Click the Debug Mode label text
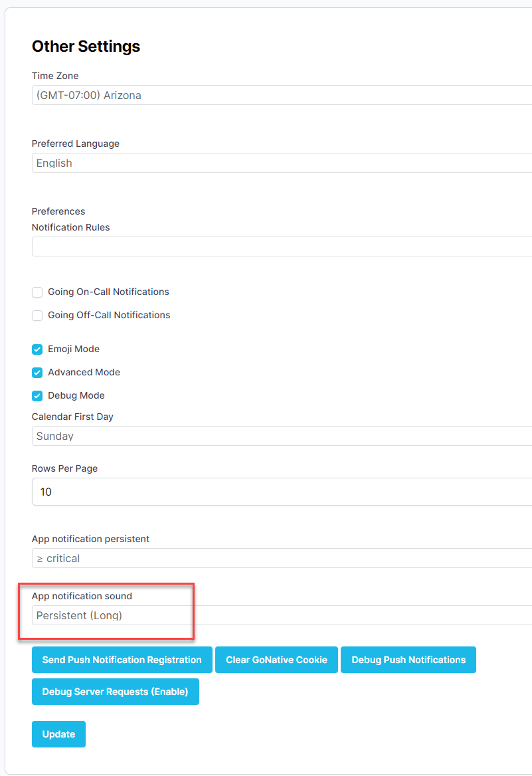 [x=76, y=395]
